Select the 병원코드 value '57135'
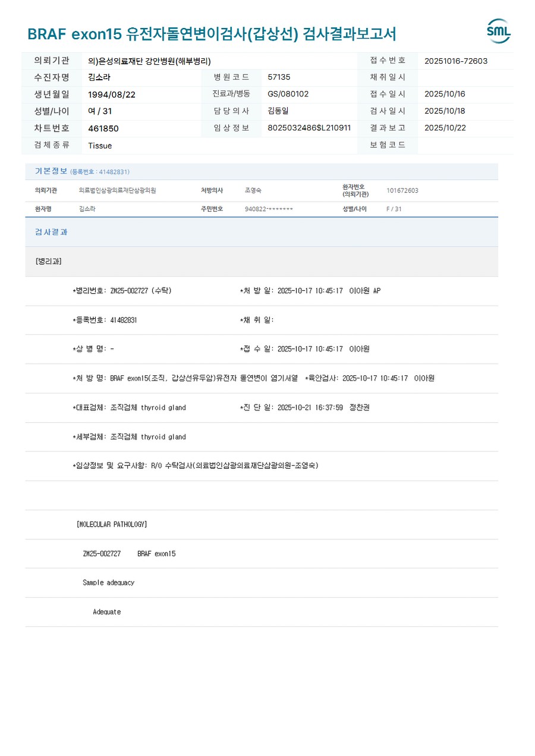This screenshot has height=756, width=535. pos(279,77)
